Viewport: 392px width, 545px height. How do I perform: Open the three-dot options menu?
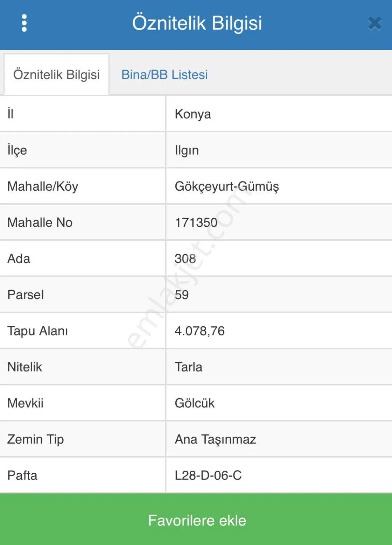pyautogui.click(x=24, y=23)
